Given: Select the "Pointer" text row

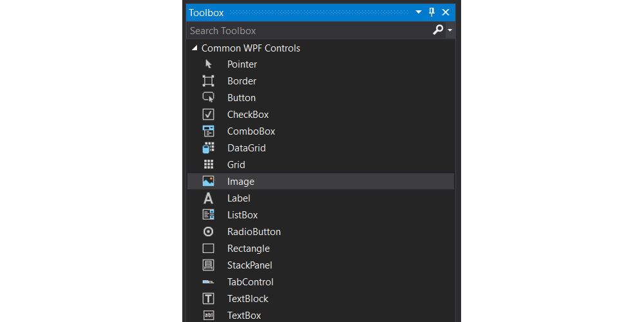Looking at the screenshot, I should (x=242, y=64).
